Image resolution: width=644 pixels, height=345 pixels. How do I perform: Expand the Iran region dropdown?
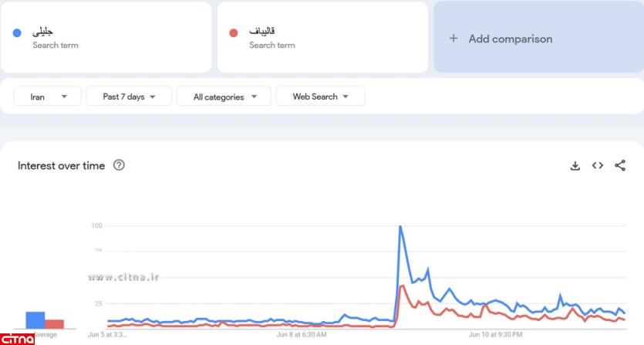click(47, 96)
